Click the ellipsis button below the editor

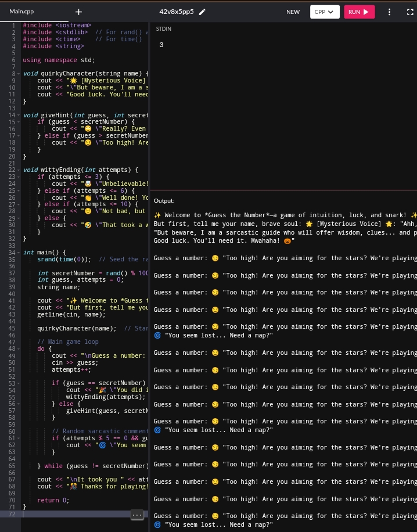point(137,515)
